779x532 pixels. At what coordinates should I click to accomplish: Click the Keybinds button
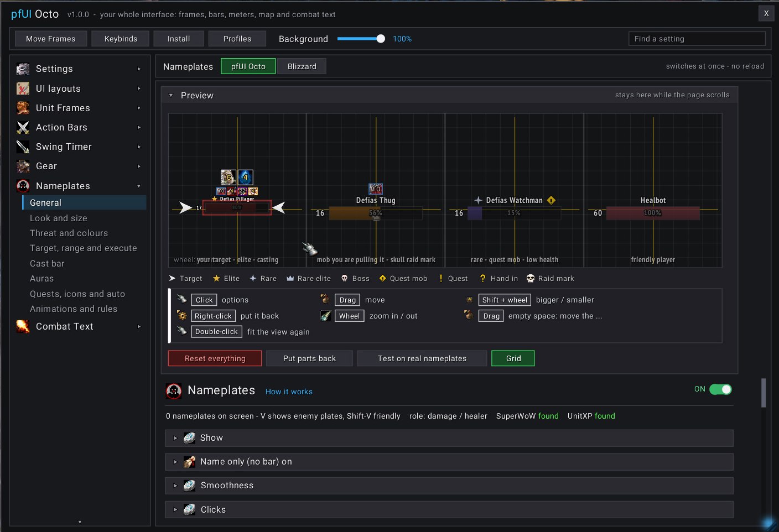pos(121,39)
